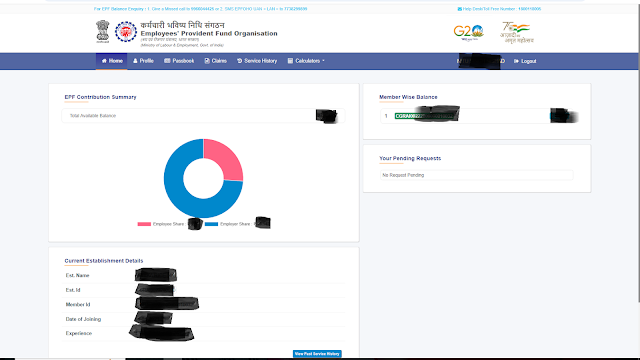Viewport: 640px width, 360px height.
Task: Click the Profile person icon
Action: pyautogui.click(x=135, y=61)
